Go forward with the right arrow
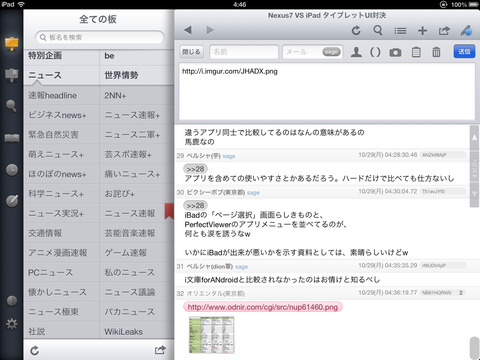Viewport: 480px width, 360px height. (210, 30)
